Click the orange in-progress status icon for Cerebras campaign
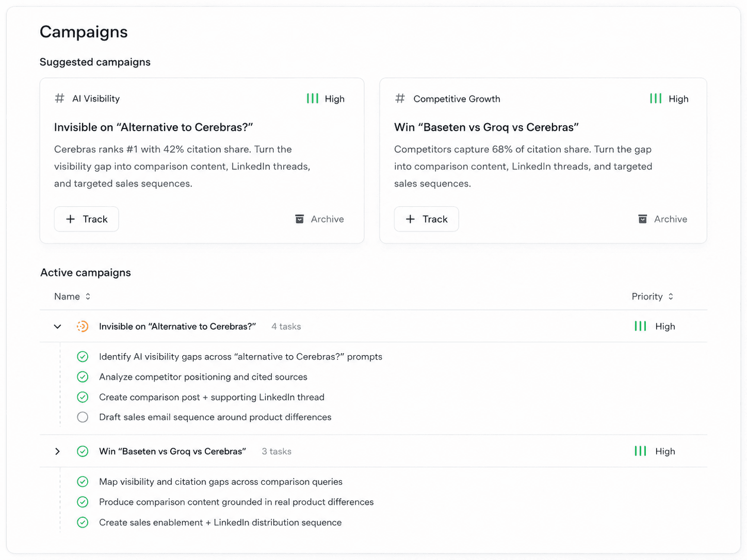The height and width of the screenshot is (560, 747). pos(83,326)
